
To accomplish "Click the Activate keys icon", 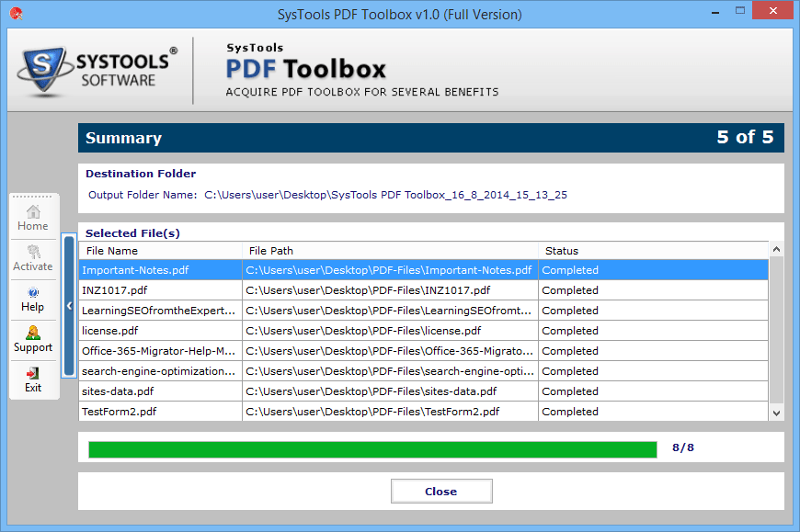I will 33,258.
